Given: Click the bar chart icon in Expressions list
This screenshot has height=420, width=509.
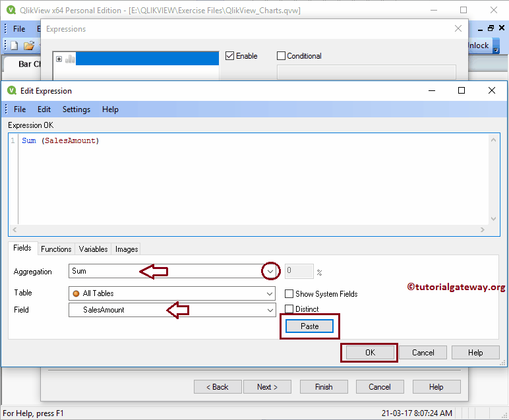Looking at the screenshot, I should 70,59.
